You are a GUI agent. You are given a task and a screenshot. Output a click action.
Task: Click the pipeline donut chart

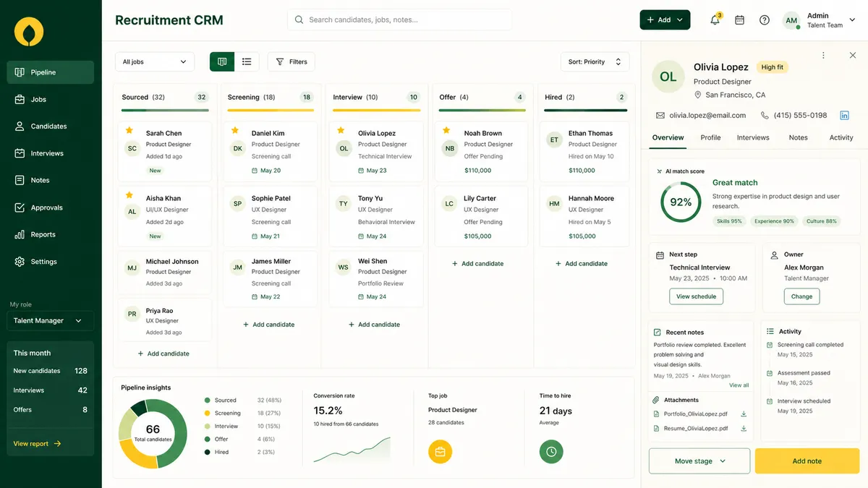153,434
